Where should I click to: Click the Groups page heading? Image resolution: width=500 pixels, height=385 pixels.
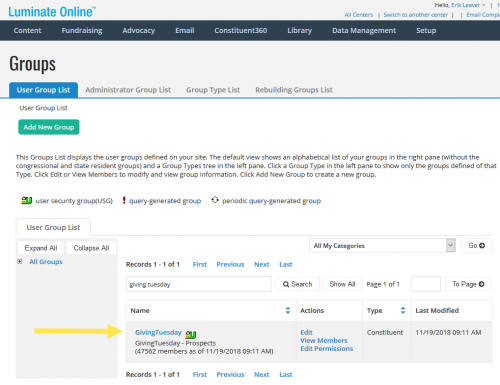pyautogui.click(x=33, y=64)
